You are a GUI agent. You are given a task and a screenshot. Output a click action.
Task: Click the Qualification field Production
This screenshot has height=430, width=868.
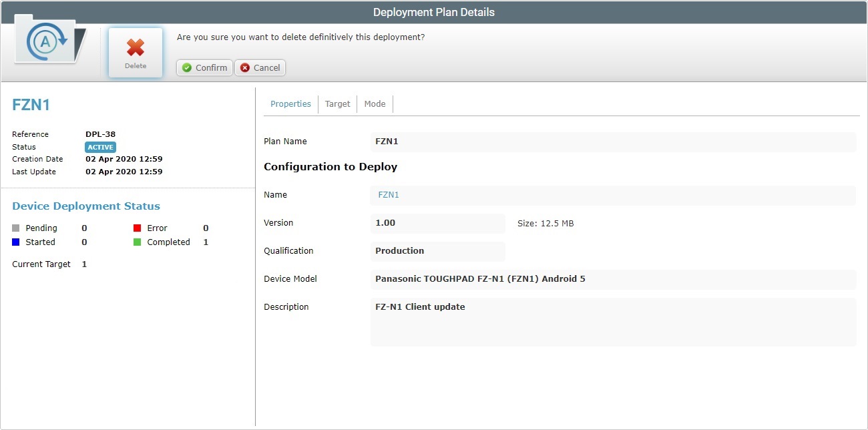[x=438, y=251]
